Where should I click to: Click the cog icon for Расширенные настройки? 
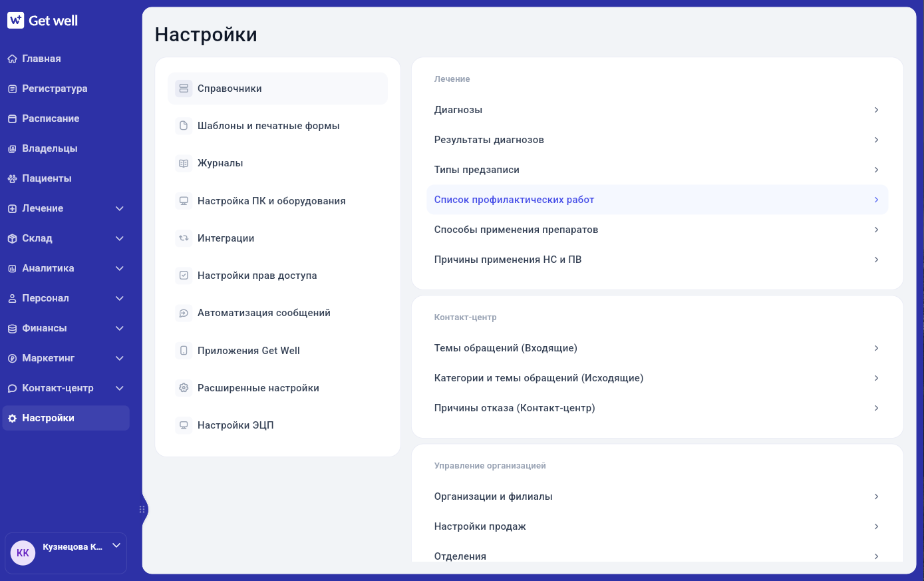pos(184,388)
